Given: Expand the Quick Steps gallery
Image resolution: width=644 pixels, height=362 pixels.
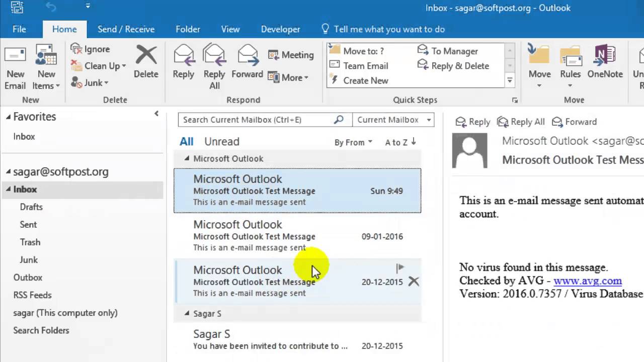Looking at the screenshot, I should coord(510,80).
